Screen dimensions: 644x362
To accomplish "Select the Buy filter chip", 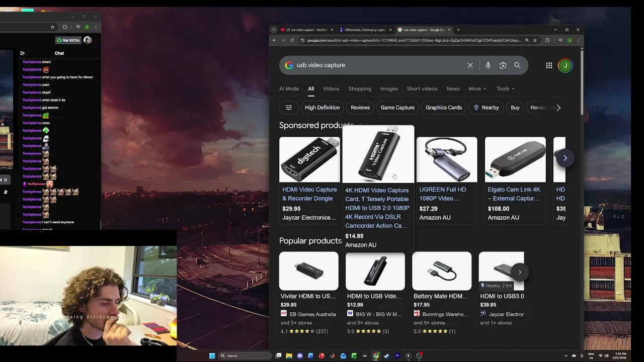I will pyautogui.click(x=515, y=108).
